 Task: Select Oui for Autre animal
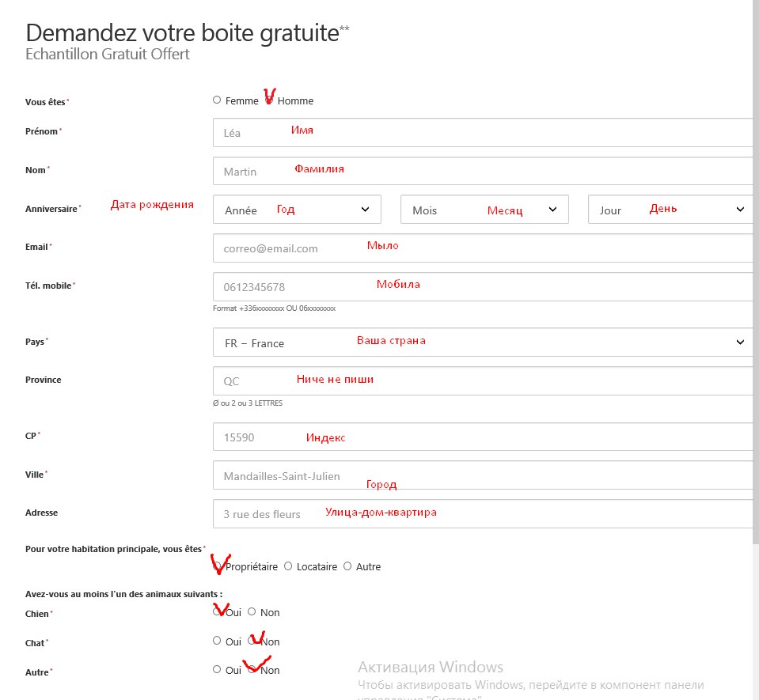217,670
